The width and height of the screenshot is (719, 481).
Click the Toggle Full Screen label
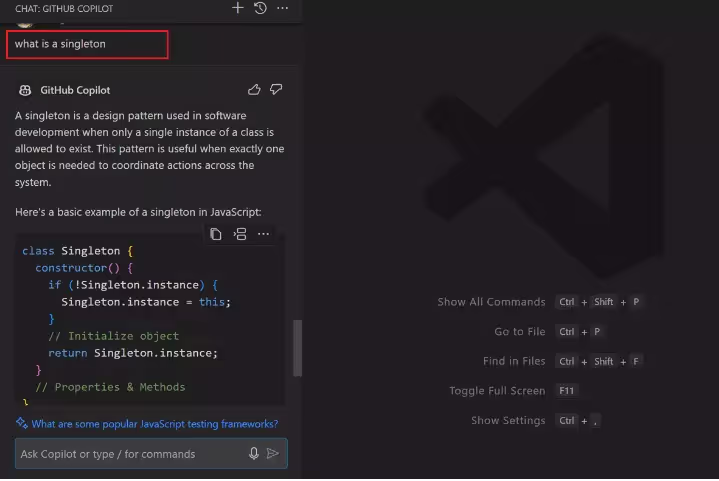pos(497,391)
